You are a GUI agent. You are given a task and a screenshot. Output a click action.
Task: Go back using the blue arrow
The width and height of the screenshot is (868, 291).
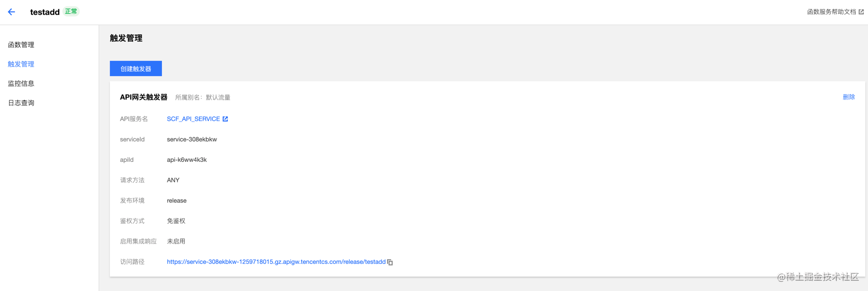pyautogui.click(x=11, y=12)
